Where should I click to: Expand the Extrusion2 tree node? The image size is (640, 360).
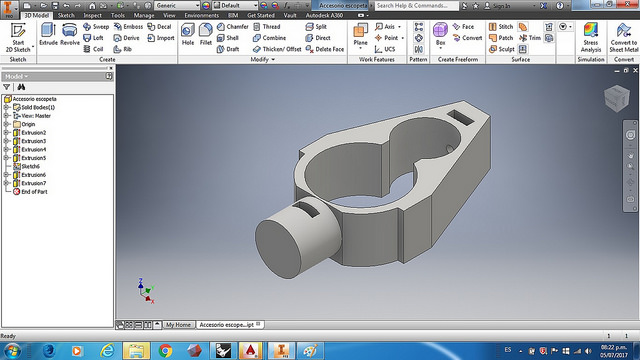point(6,133)
